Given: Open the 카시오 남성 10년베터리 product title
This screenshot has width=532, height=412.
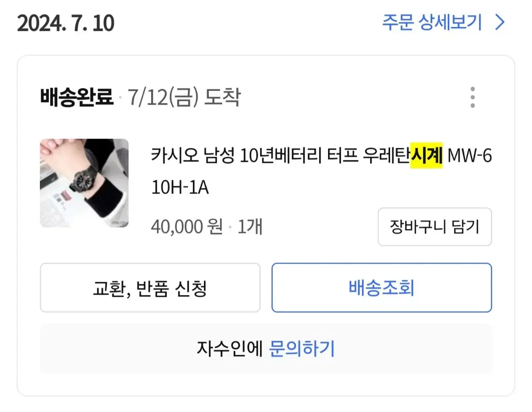Looking at the screenshot, I should pos(321,172).
